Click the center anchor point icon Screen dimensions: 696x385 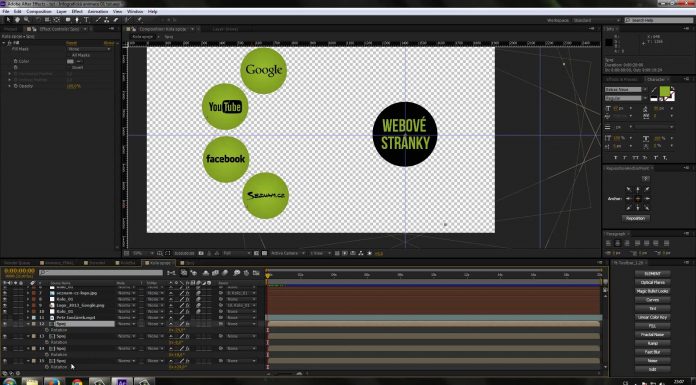point(638,198)
